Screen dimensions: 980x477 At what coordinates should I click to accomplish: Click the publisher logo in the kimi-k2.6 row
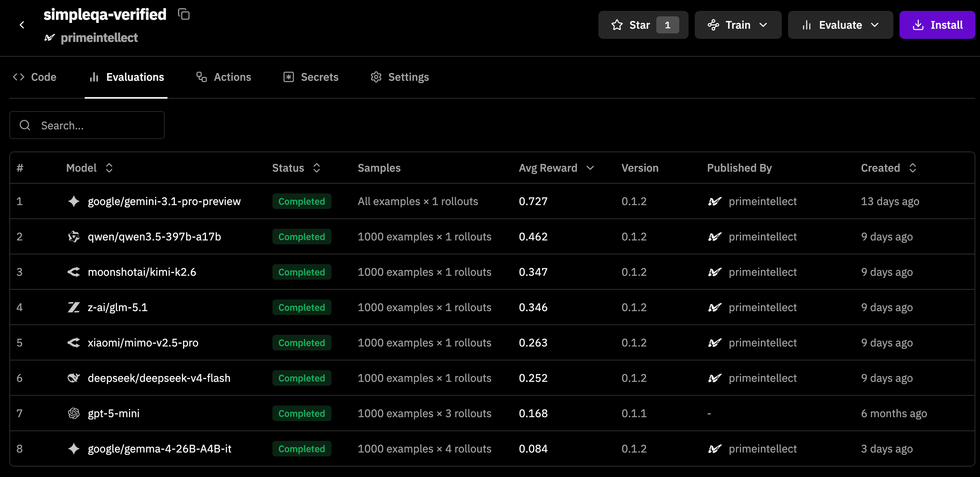[715, 272]
